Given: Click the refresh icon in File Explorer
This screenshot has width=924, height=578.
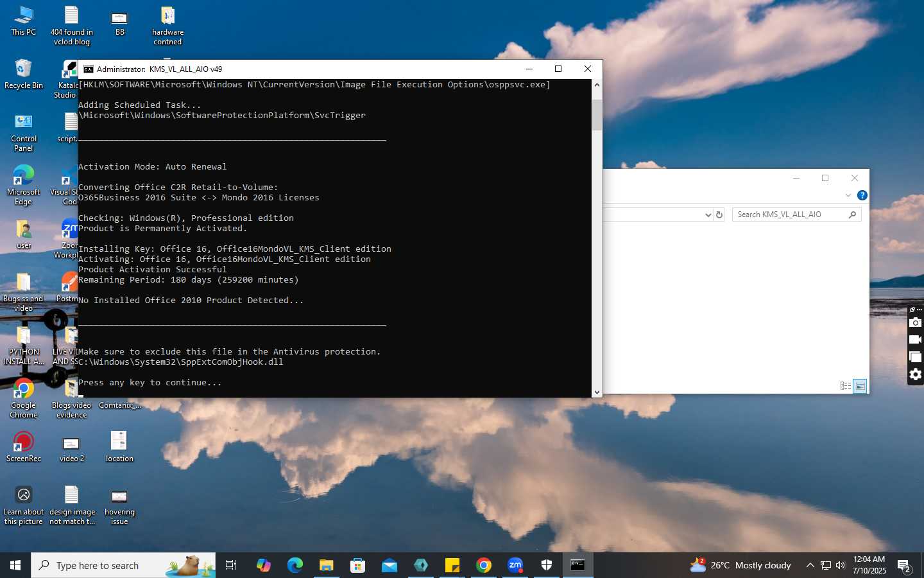Looking at the screenshot, I should [719, 215].
